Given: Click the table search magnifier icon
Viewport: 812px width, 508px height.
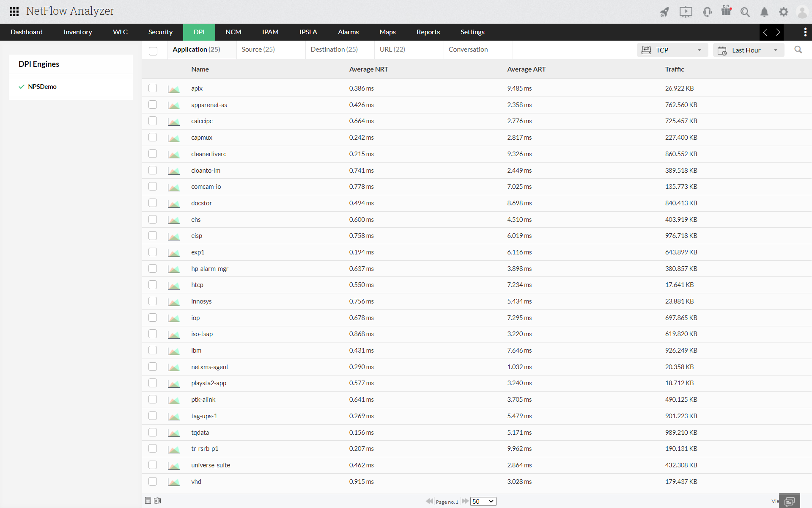Looking at the screenshot, I should [x=798, y=50].
